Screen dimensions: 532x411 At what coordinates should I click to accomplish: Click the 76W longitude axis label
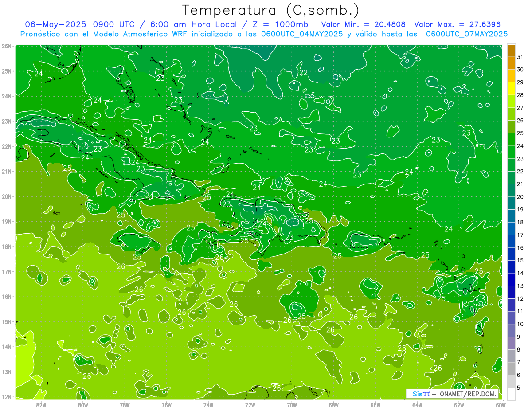click(167, 405)
